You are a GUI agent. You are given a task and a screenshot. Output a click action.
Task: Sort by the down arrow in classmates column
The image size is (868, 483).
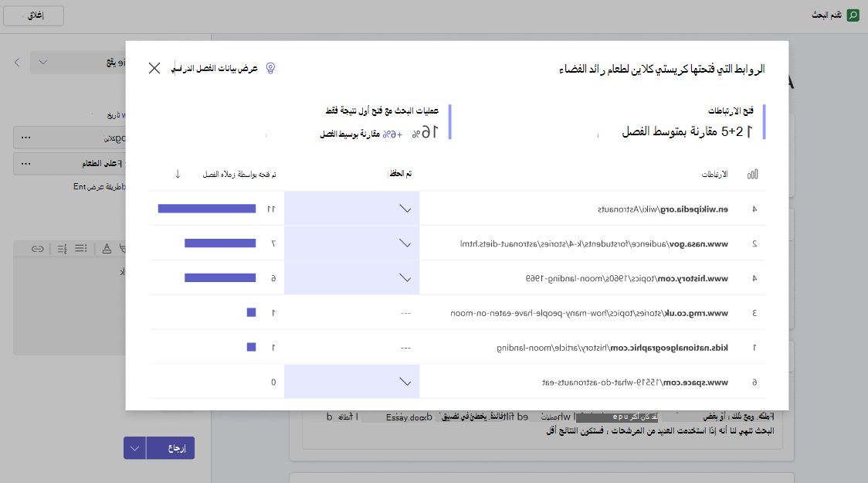point(178,174)
